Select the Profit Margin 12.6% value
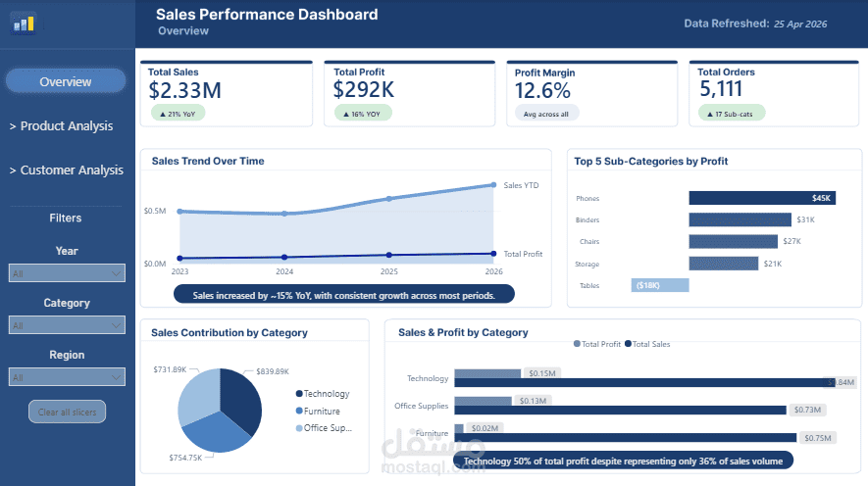Screen dimensions: 868x486 pos(542,91)
